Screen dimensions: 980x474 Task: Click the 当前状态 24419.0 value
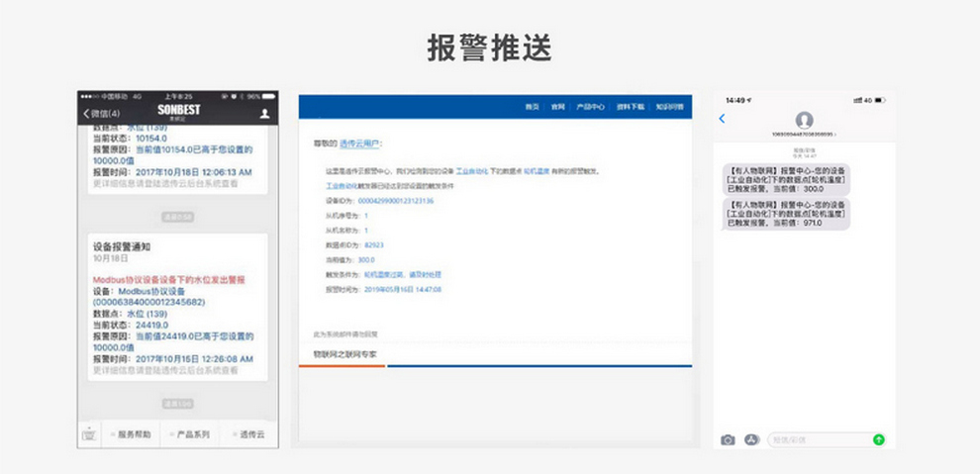point(150,325)
